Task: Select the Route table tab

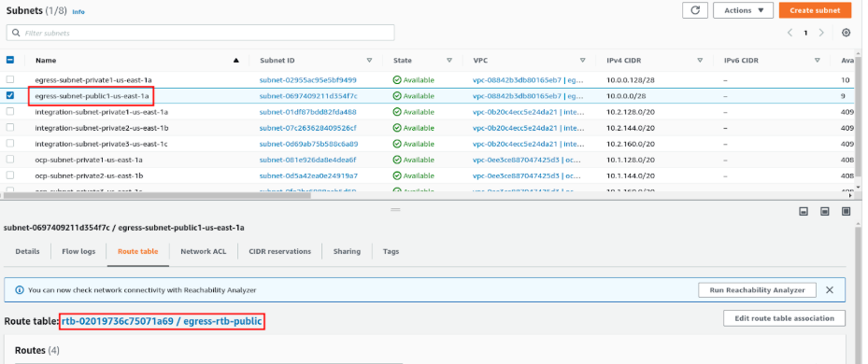Action: pos(138,251)
